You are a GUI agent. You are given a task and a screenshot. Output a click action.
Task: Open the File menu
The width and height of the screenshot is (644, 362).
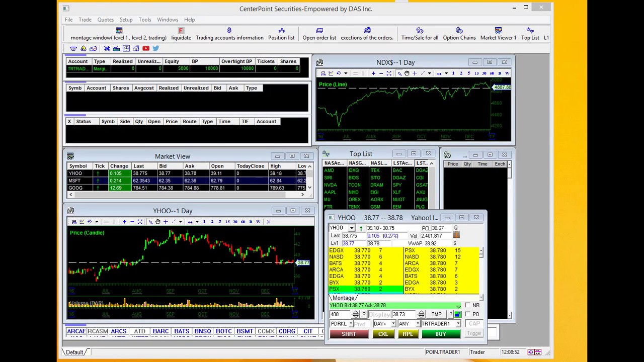[68, 20]
